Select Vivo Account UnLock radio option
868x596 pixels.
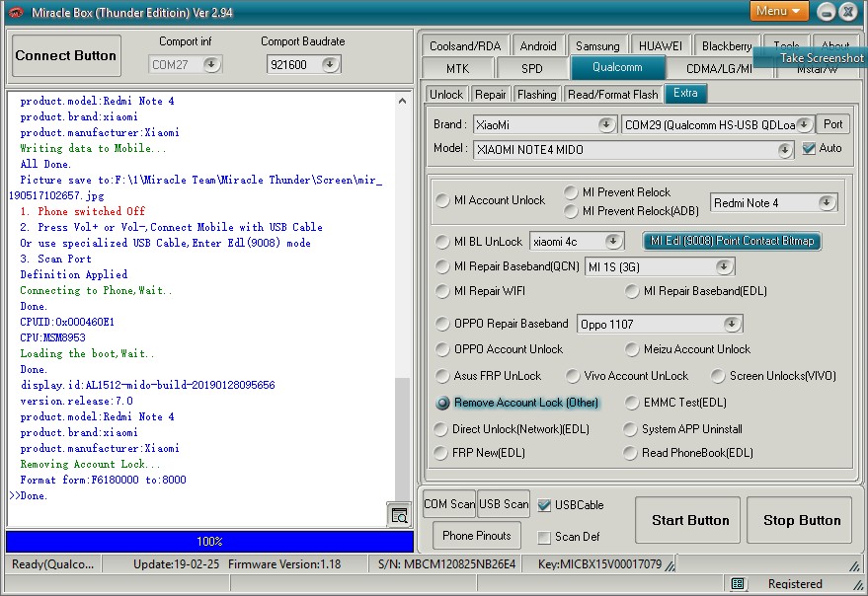coord(573,376)
